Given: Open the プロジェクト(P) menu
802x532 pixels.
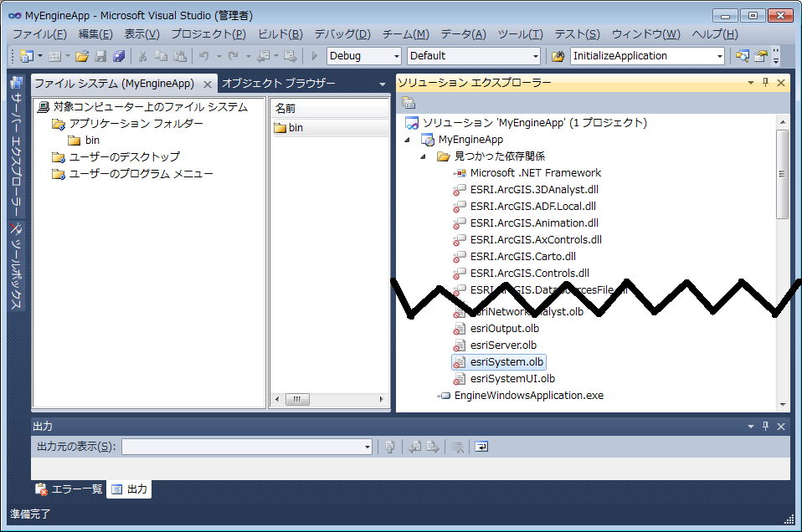Looking at the screenshot, I should 208,34.
